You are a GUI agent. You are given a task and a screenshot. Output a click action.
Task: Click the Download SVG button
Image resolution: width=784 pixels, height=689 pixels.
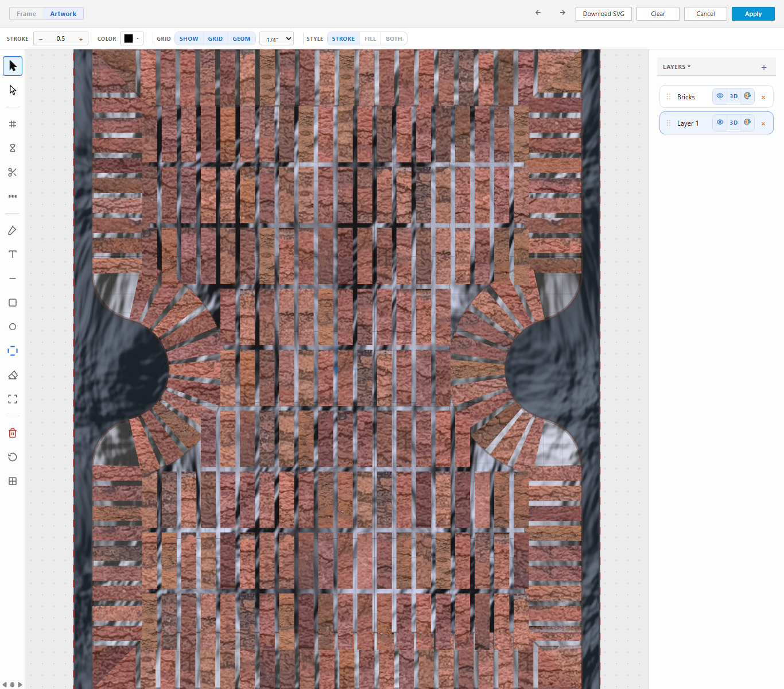pos(604,14)
